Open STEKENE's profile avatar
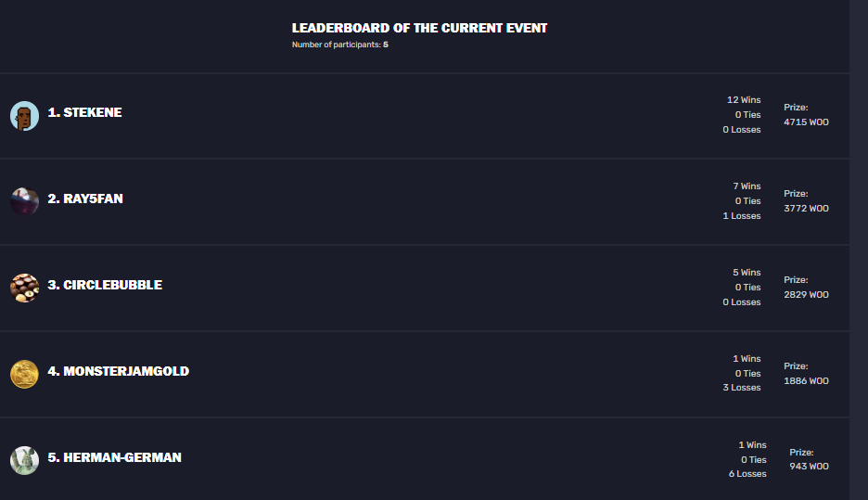This screenshot has width=868, height=500. (x=24, y=116)
